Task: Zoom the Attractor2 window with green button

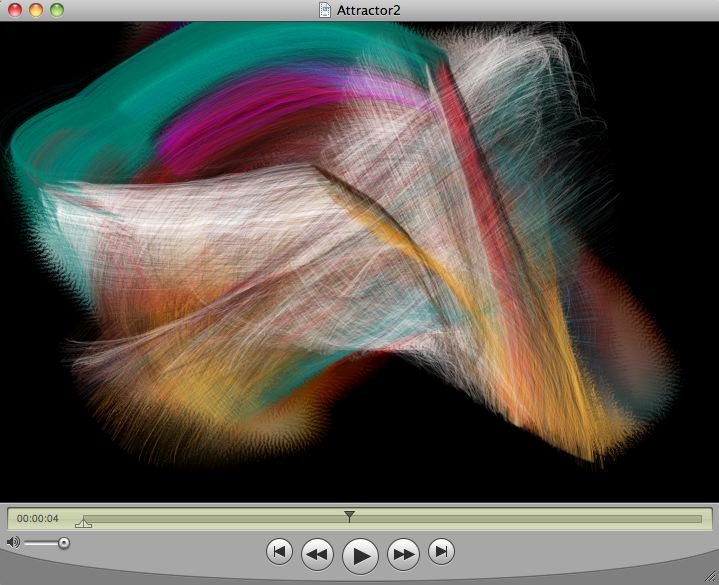Action: (x=57, y=10)
